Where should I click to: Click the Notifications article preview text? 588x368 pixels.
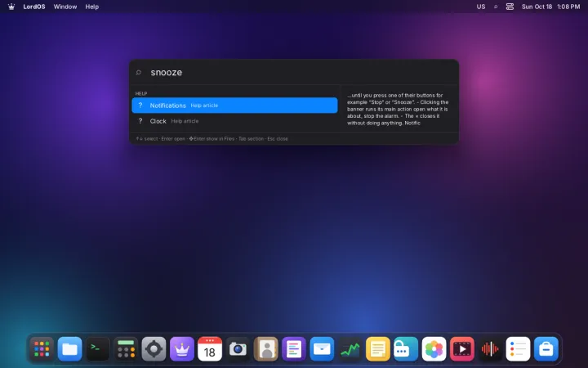coord(398,109)
